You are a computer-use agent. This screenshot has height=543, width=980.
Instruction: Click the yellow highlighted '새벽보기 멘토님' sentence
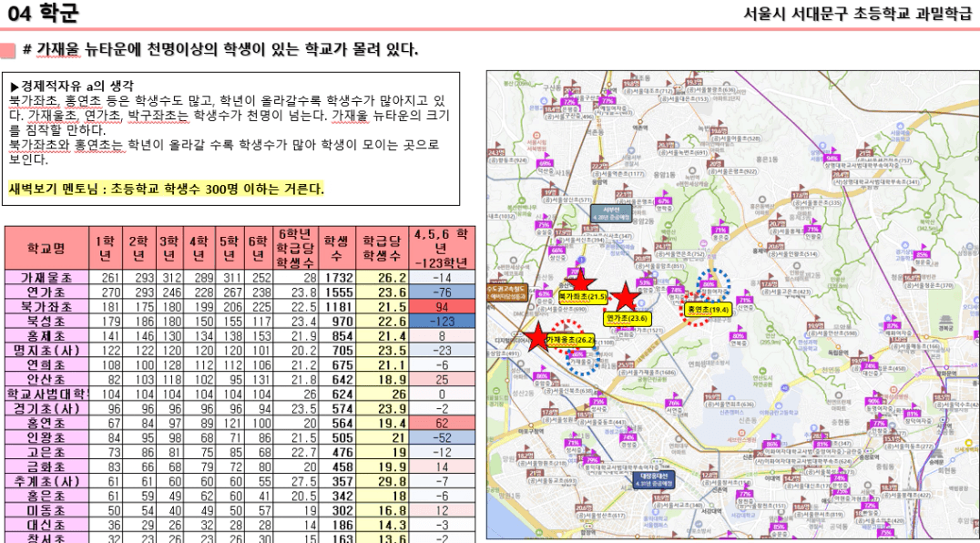[x=167, y=189]
